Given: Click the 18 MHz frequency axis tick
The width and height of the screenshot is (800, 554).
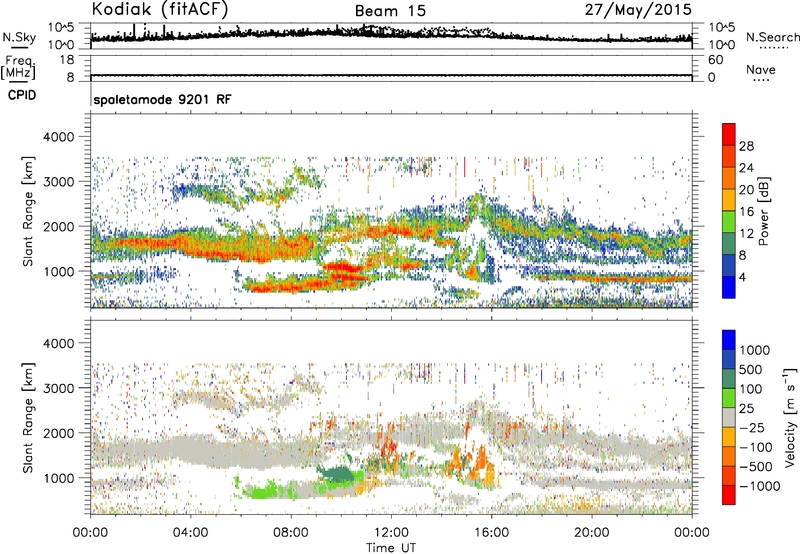Looking at the screenshot, I should pyautogui.click(x=66, y=60).
